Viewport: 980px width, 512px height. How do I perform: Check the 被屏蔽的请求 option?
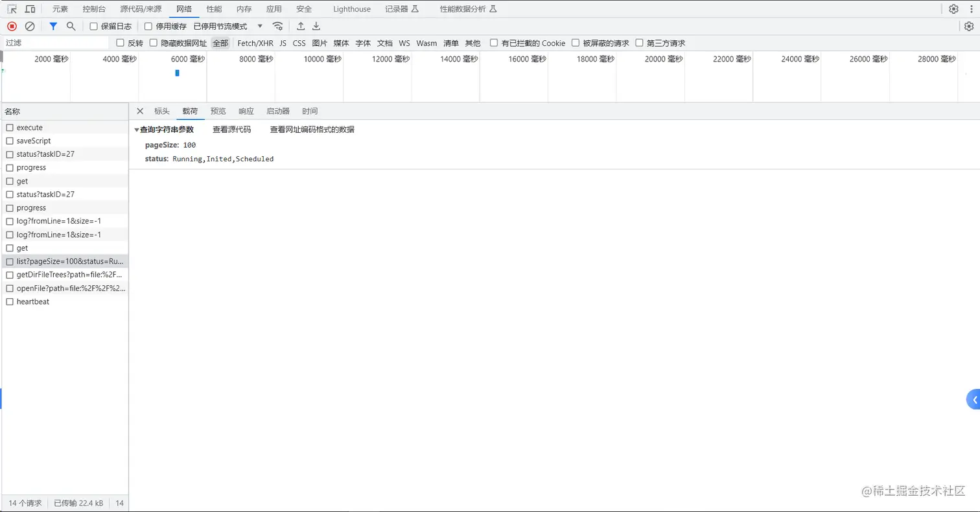point(576,43)
